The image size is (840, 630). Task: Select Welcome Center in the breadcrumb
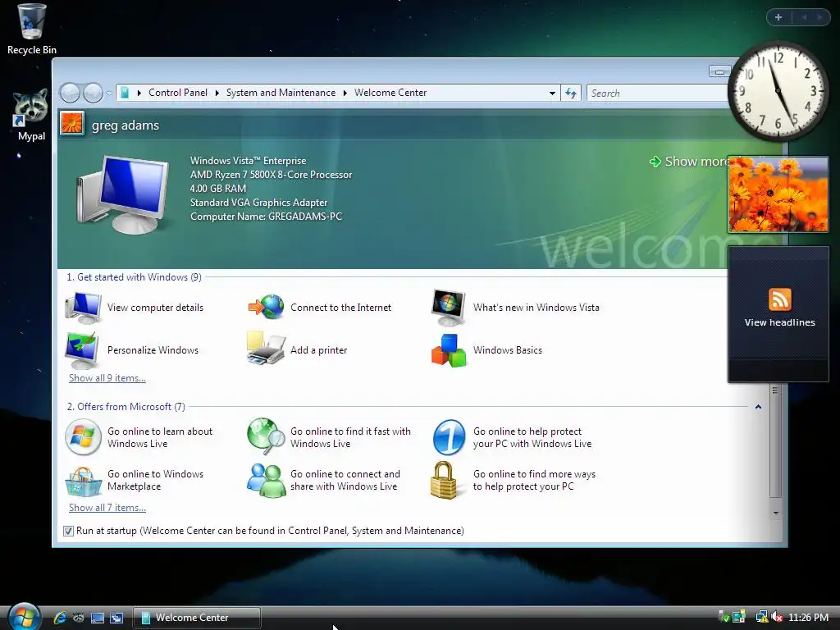[390, 93]
